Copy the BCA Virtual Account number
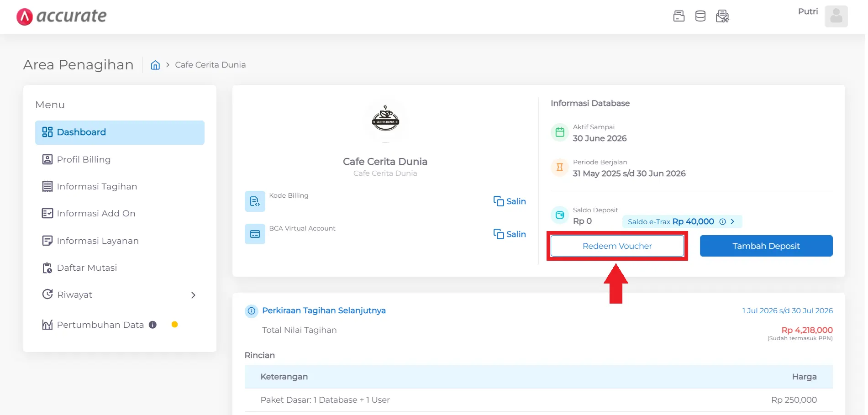 510,234
